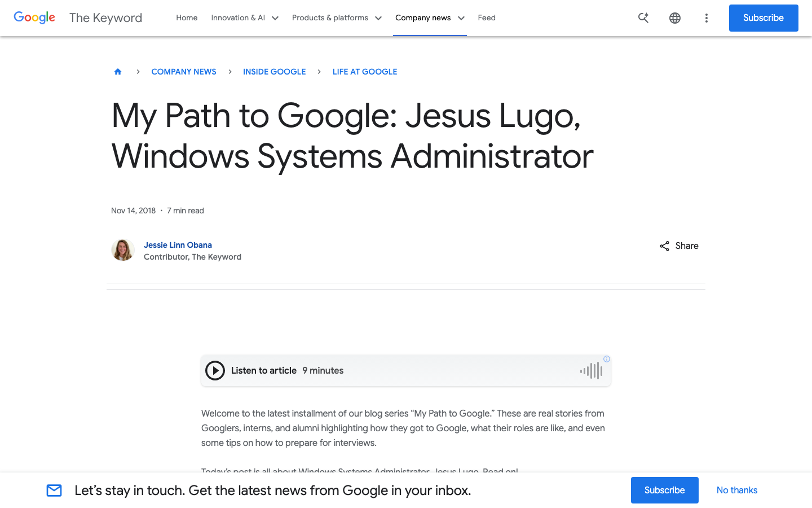This screenshot has height=508, width=812.
Task: Click the Share button
Action: 679,246
